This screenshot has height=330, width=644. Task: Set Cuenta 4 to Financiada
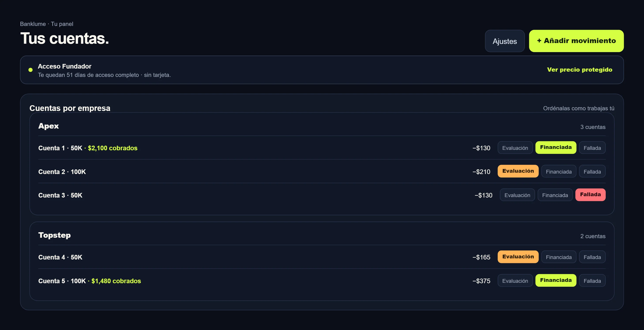coord(558,257)
